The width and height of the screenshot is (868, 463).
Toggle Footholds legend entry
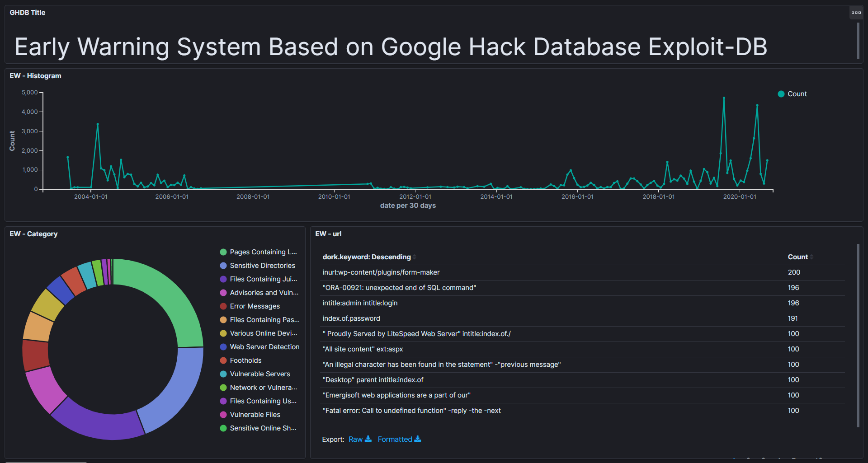point(241,360)
